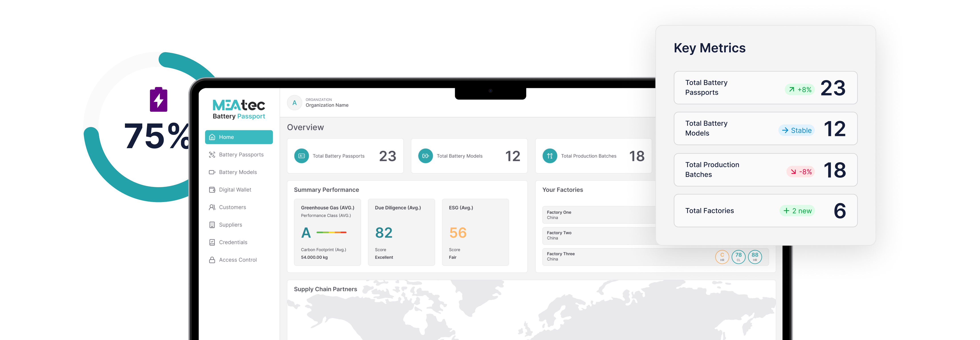Screen dimensions: 980x340
Task: Click the 88 HR score circle
Action: 755,257
